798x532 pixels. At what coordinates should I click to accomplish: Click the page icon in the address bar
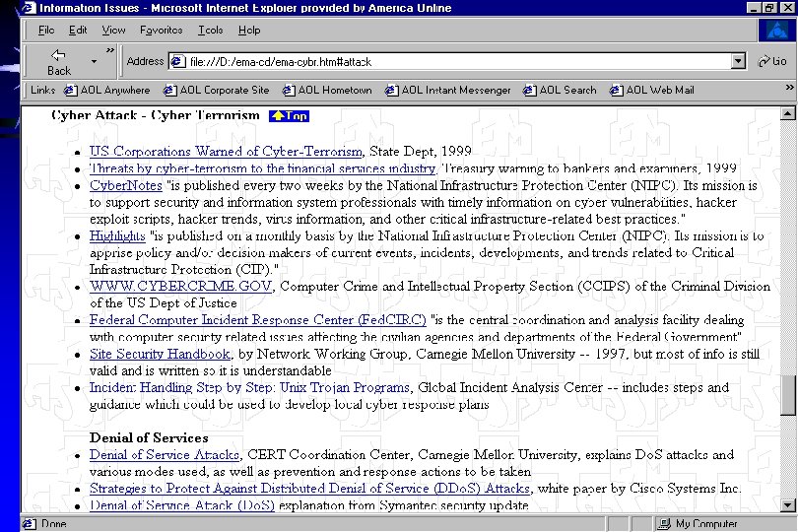(177, 62)
